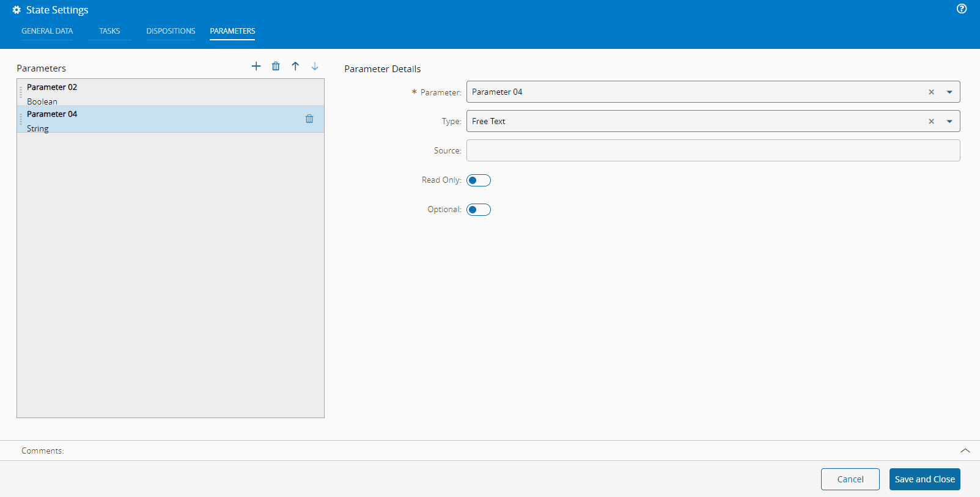
Task: Move selected parameter up with arrow
Action: point(295,66)
